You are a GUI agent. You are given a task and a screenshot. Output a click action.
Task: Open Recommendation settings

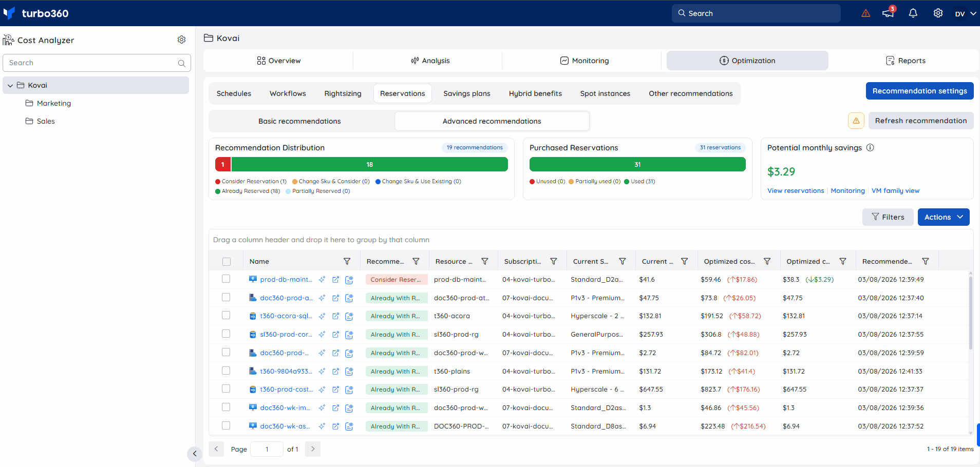pyautogui.click(x=920, y=91)
